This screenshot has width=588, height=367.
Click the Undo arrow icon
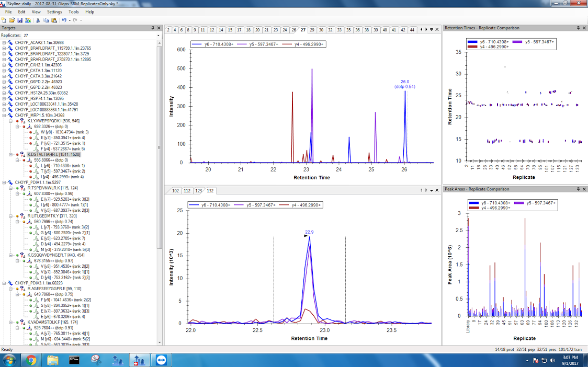click(x=63, y=20)
